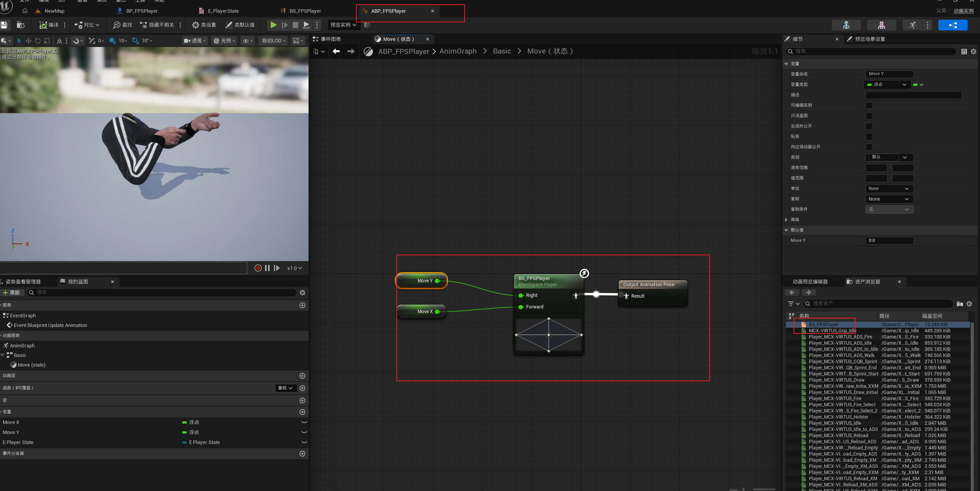Click the Skeleton editor mode icon
The image size is (980, 491).
846,25
